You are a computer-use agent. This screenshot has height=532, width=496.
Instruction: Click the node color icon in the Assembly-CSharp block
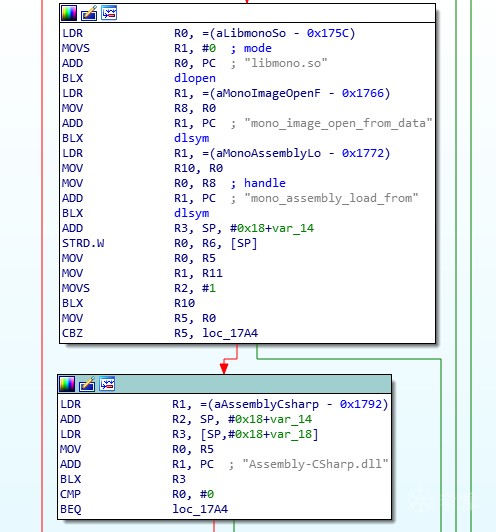(x=67, y=384)
